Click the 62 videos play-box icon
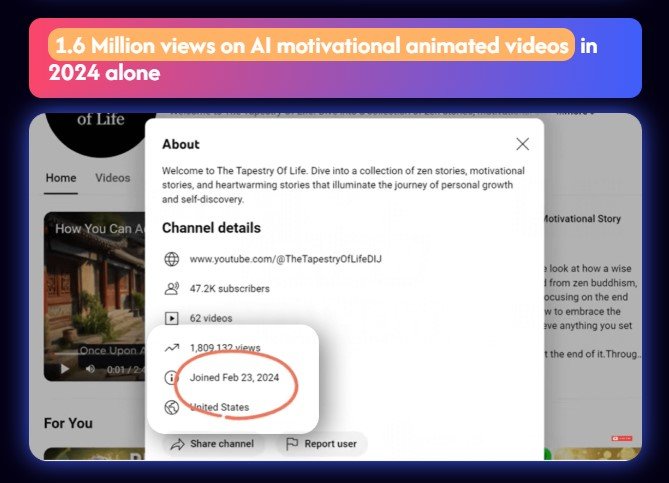The width and height of the screenshot is (669, 483). click(171, 318)
